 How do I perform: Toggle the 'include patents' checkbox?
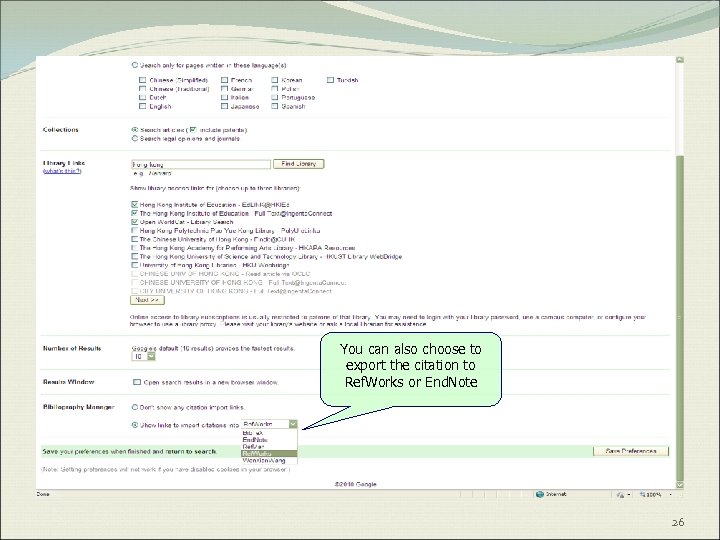pos(193,130)
